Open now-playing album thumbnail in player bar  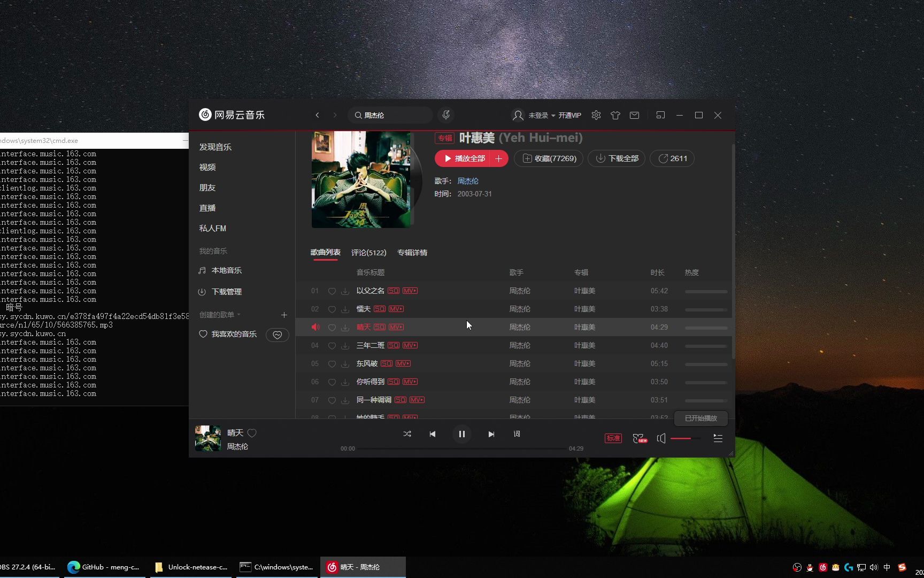(208, 438)
